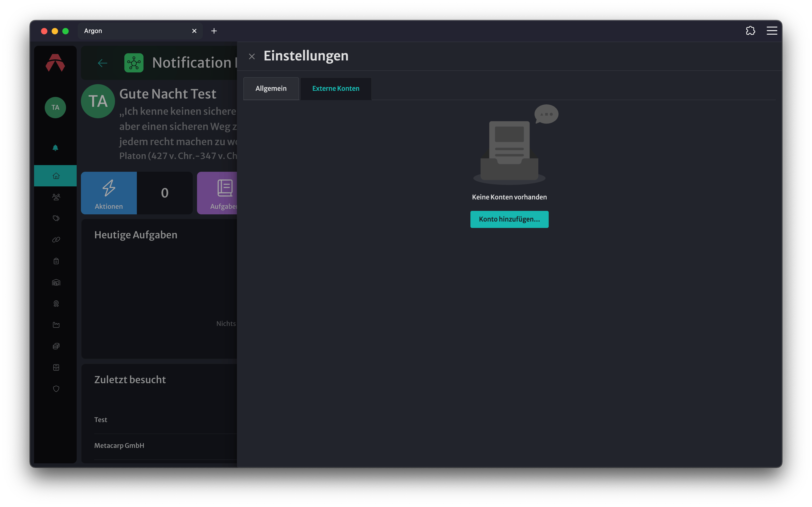Image resolution: width=812 pixels, height=507 pixels.
Task: Open Metacarp GmbH in recently visited
Action: (119, 446)
